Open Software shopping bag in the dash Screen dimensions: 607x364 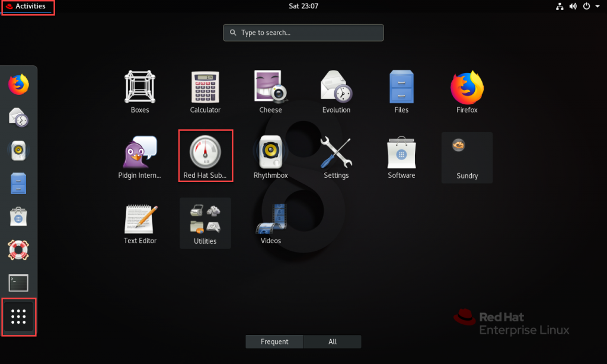tap(18, 216)
